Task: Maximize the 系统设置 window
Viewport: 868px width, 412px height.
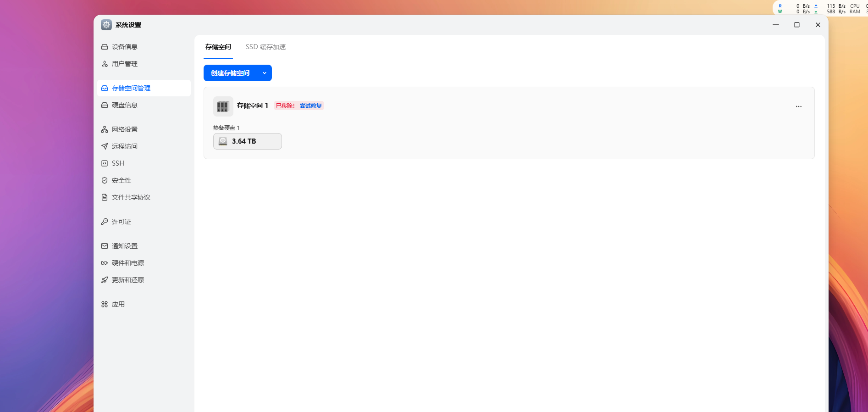Action: (797, 25)
